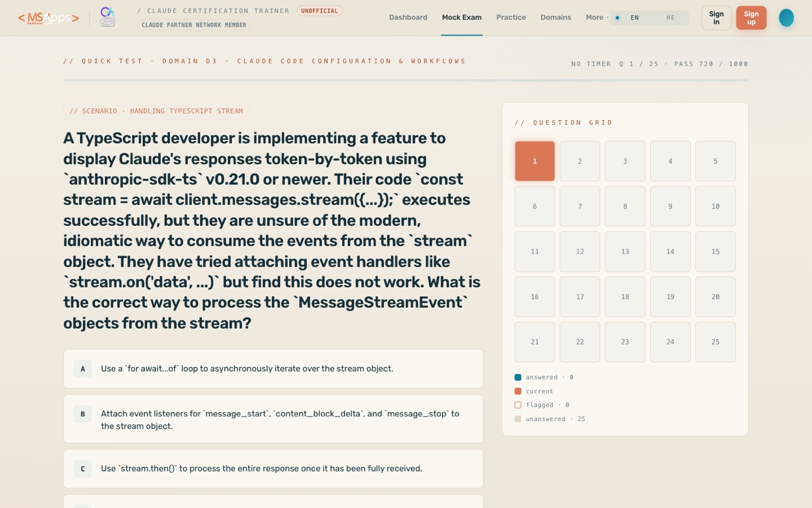Go to question 7 in the grid
The height and width of the screenshot is (508, 812).
(x=580, y=207)
